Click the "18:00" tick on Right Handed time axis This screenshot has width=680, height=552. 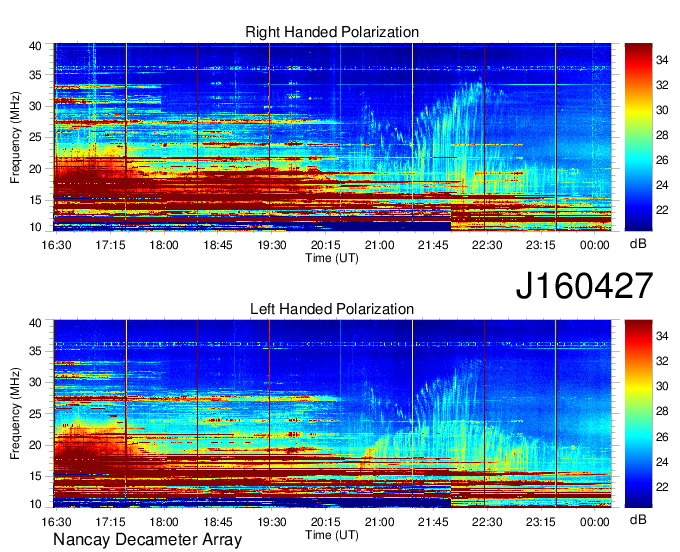164,245
